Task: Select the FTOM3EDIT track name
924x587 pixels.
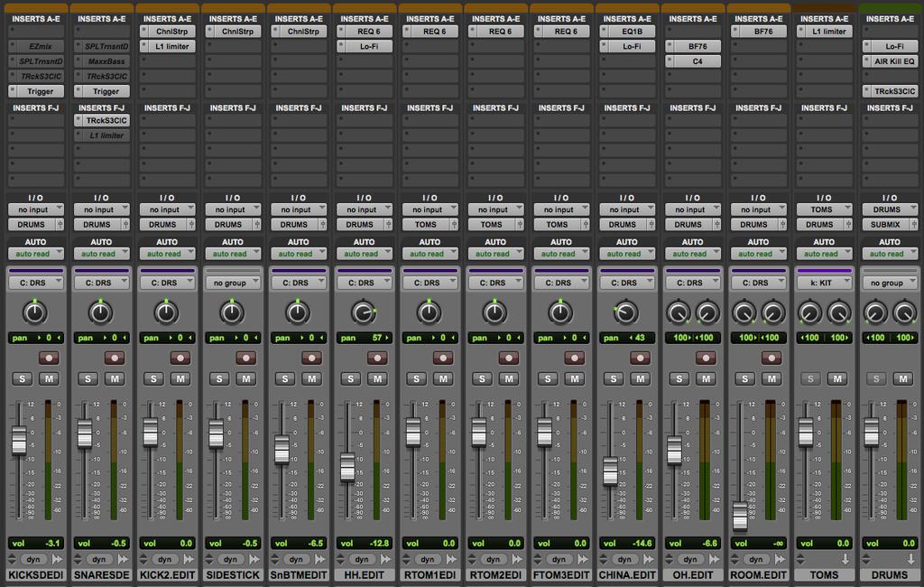Action: [561, 575]
